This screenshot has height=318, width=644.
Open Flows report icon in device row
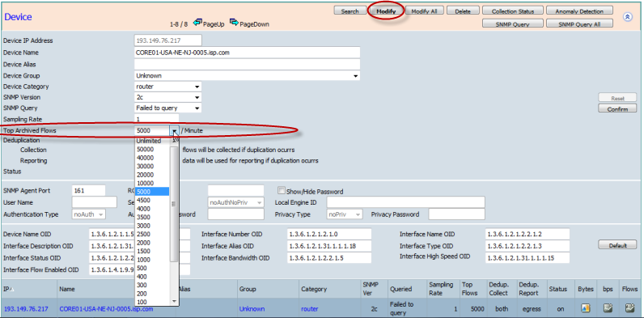tap(629, 308)
